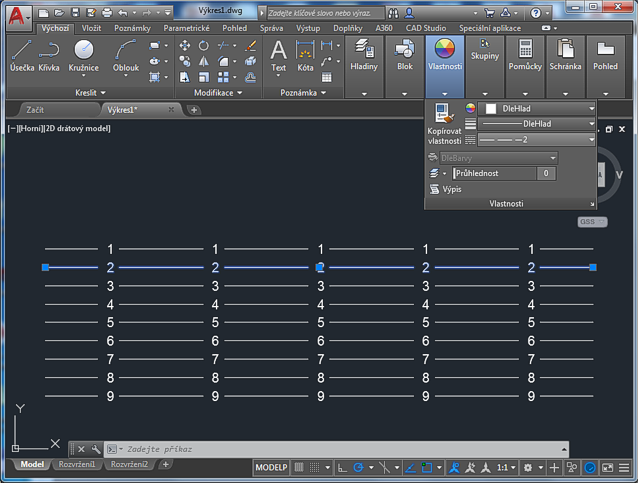Expand the Poznámka panel
Image resolution: width=638 pixels, height=483 pixels.
[303, 93]
